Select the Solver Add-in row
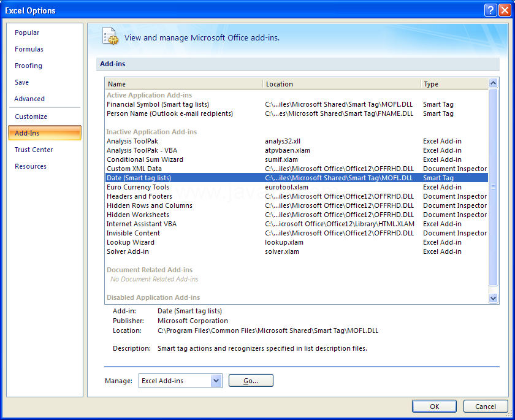Image resolution: width=515 pixels, height=420 pixels. pyautogui.click(x=297, y=251)
